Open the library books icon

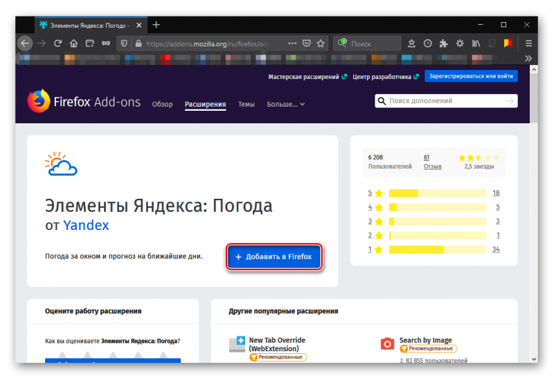476,44
